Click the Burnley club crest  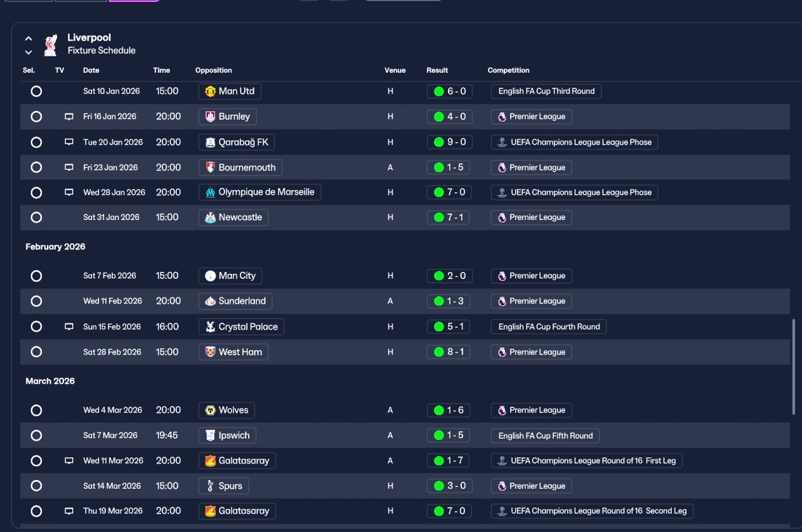pyautogui.click(x=211, y=117)
